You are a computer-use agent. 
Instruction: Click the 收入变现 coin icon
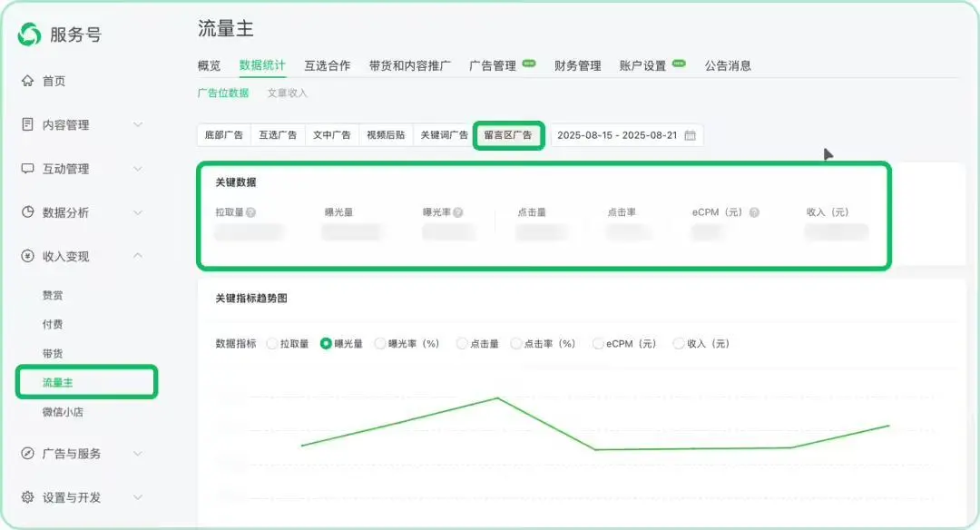(29, 256)
